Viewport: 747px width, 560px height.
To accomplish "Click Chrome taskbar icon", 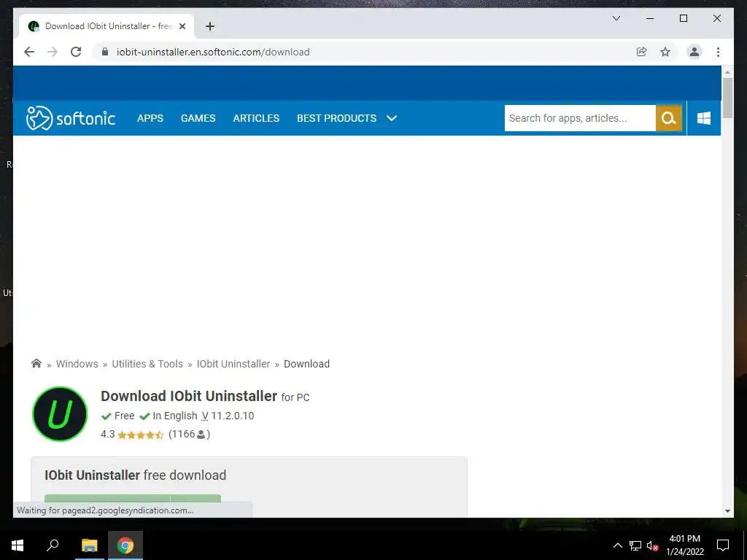I will click(125, 545).
